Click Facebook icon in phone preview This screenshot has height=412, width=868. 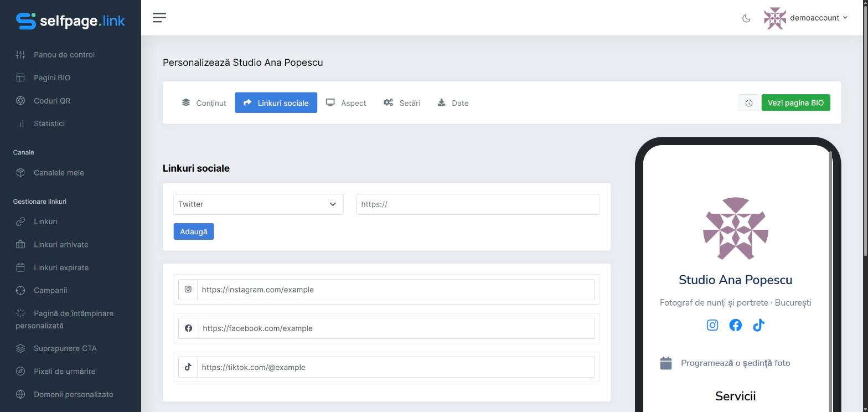(x=735, y=325)
